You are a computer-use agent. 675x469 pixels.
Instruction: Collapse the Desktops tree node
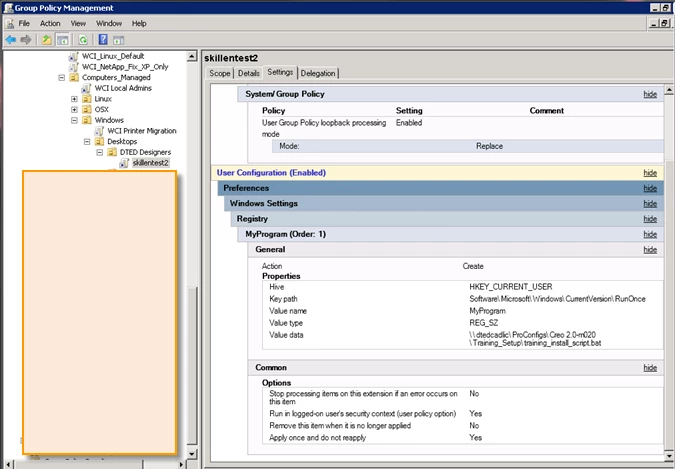[x=87, y=141]
